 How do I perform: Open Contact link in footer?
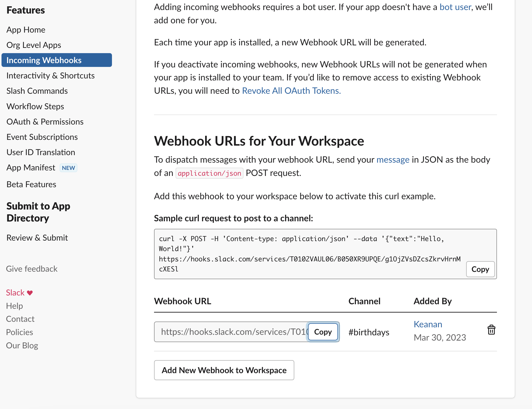point(20,319)
